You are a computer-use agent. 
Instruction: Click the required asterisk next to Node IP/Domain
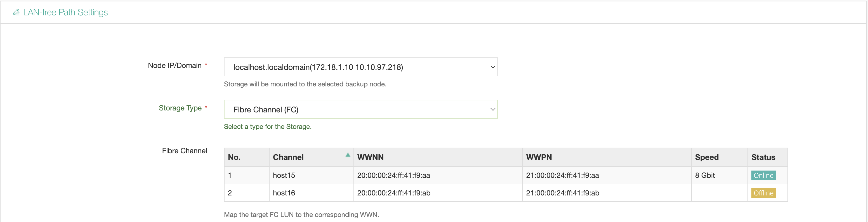(206, 64)
